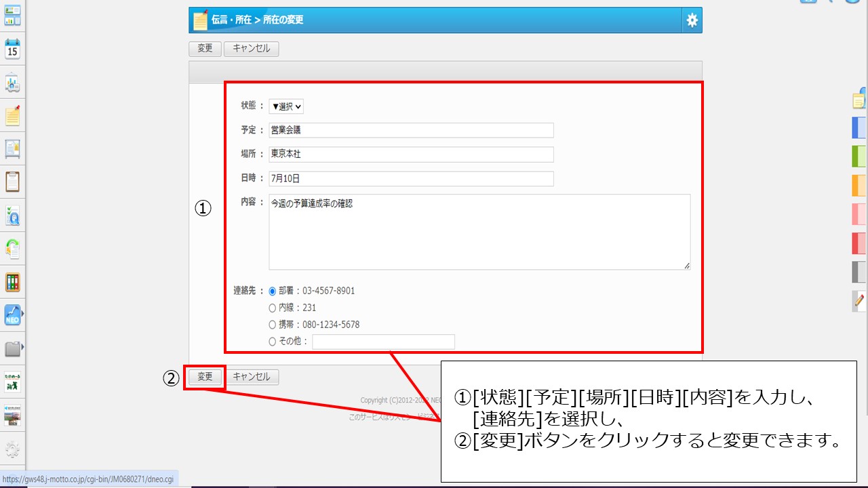Pick the green sticky note color tab
Screen dimensions: 868x488
tap(859, 157)
